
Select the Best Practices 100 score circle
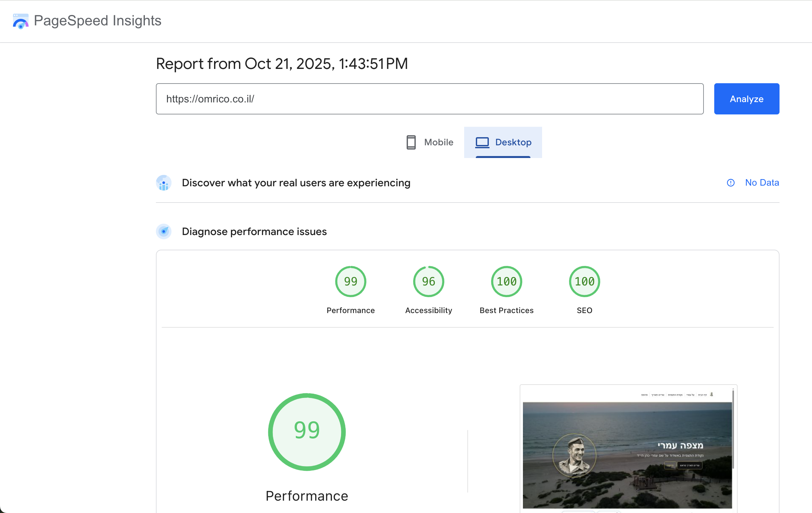(x=506, y=281)
